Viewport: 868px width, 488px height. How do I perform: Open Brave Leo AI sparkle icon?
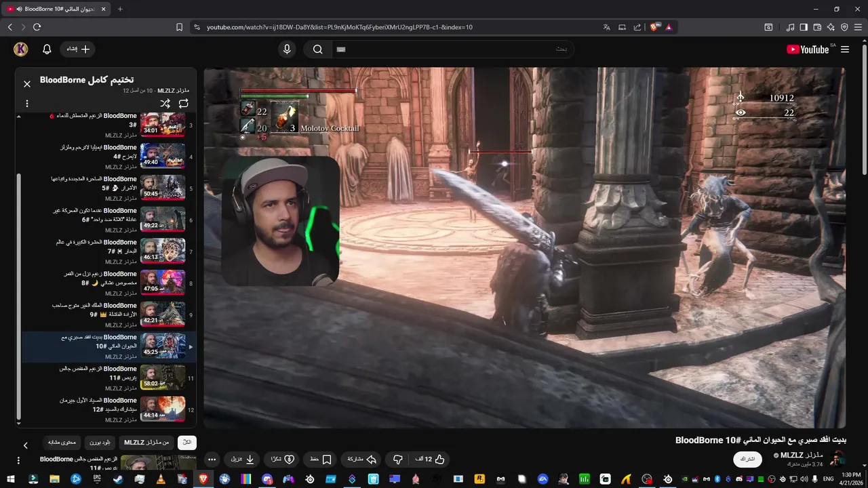831,27
